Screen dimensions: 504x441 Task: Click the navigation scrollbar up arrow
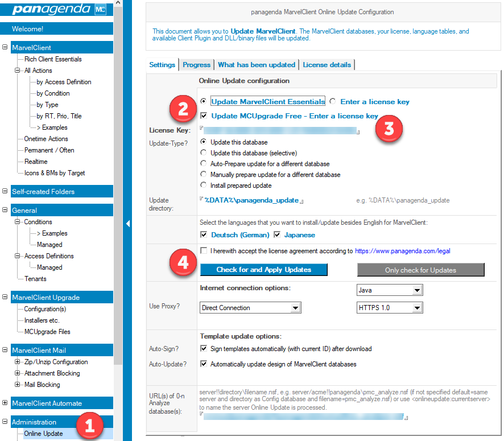coord(118,3)
